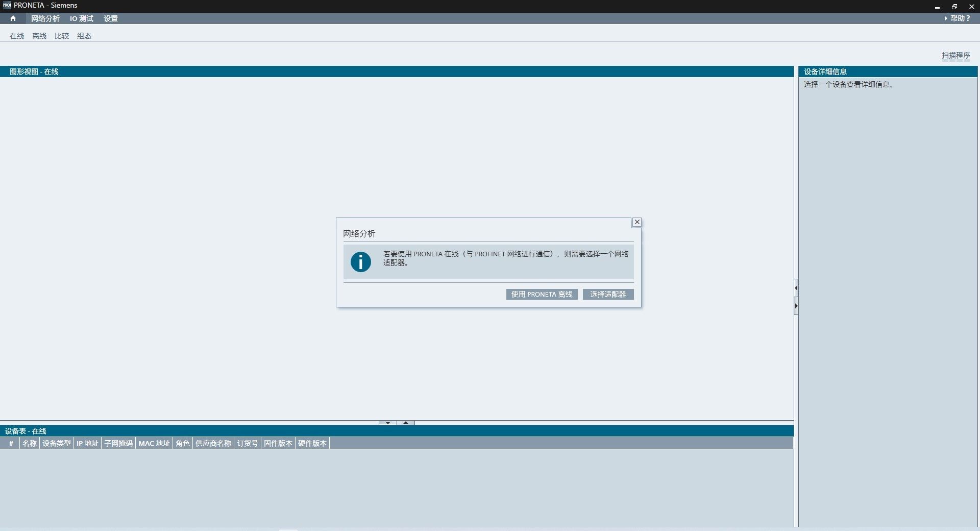Click the 网络分析 dialog title text
Viewport: 980px width, 531px height.
(359, 233)
